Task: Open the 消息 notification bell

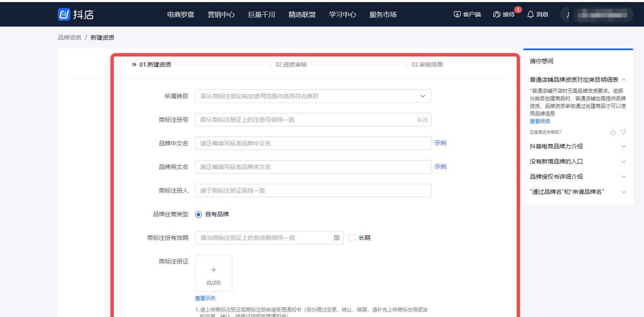Action: (531, 14)
